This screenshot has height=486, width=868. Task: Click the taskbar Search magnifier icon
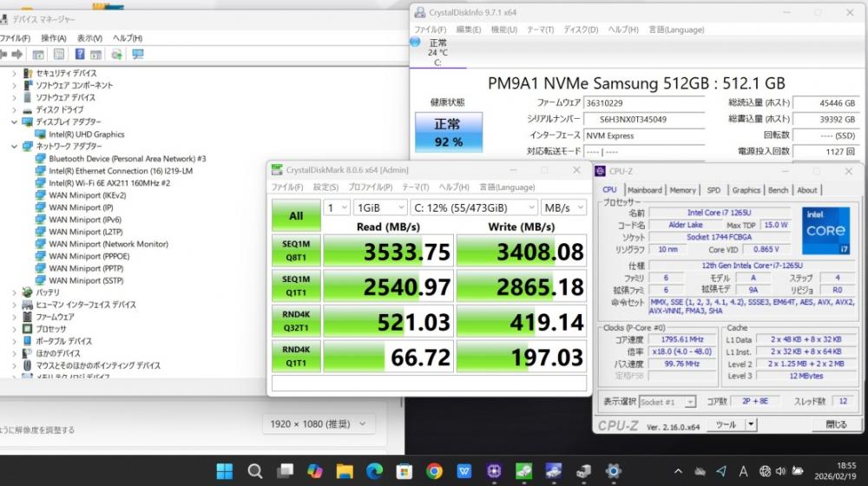click(254, 470)
